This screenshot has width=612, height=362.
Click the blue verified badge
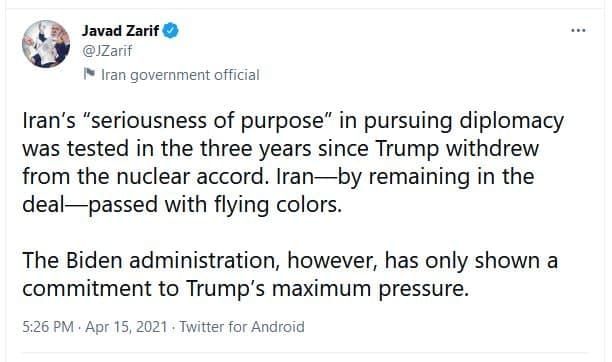point(171,30)
